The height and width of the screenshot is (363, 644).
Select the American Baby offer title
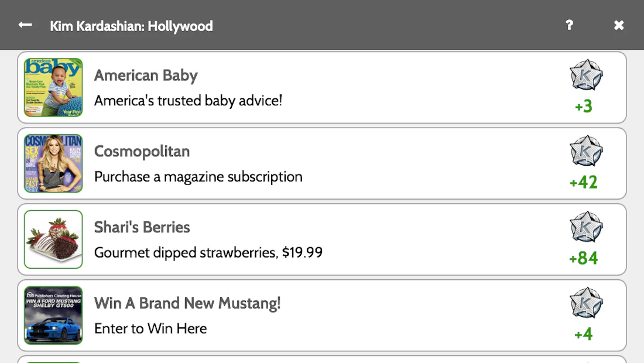tap(146, 76)
